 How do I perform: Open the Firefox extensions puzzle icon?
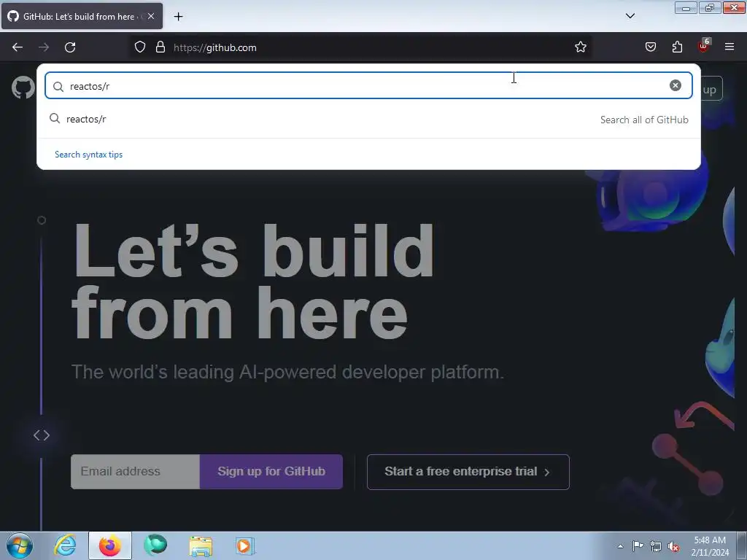677,47
